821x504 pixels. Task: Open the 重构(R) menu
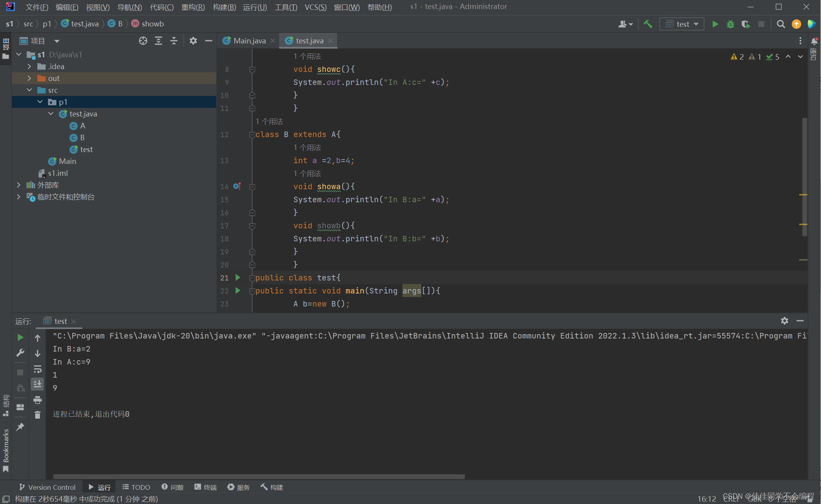click(x=193, y=7)
